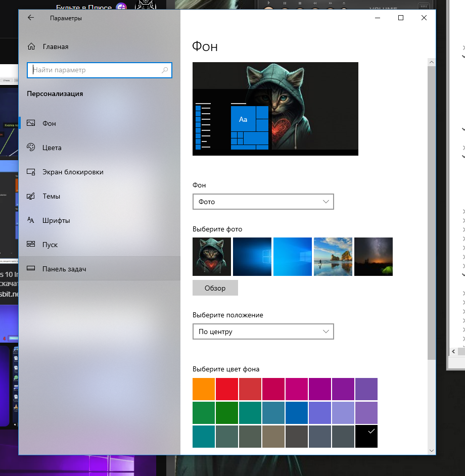465x476 pixels.
Task: Open the По центру position dropdown
Action: pos(263,331)
